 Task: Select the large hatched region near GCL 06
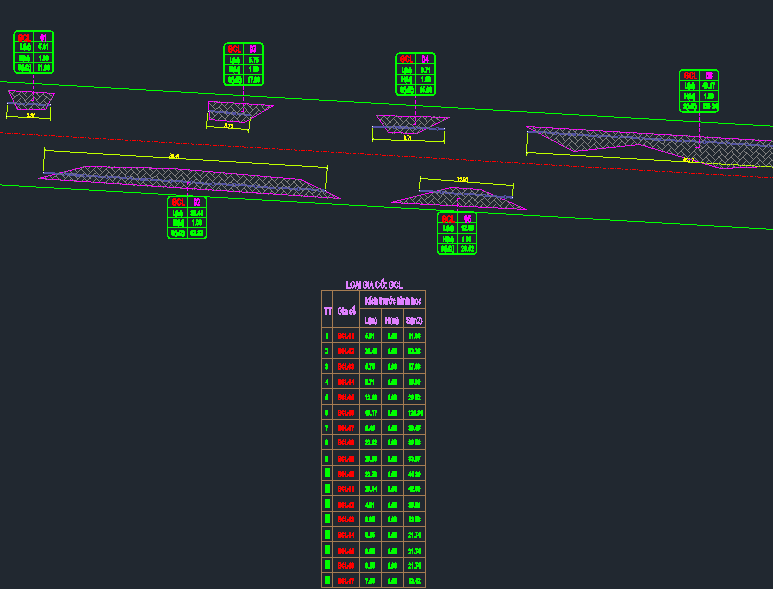[x=651, y=147]
